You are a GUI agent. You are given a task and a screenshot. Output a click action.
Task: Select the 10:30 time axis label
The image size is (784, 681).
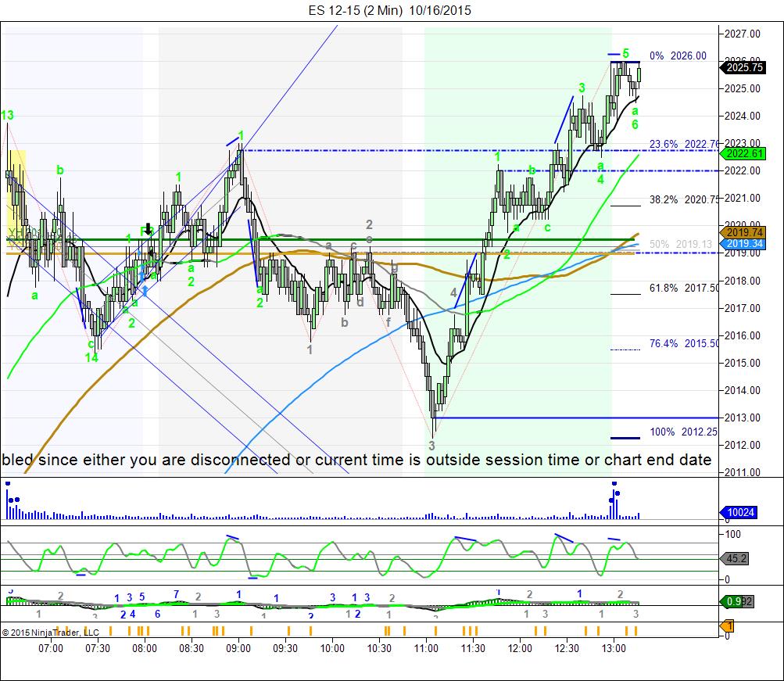380,648
